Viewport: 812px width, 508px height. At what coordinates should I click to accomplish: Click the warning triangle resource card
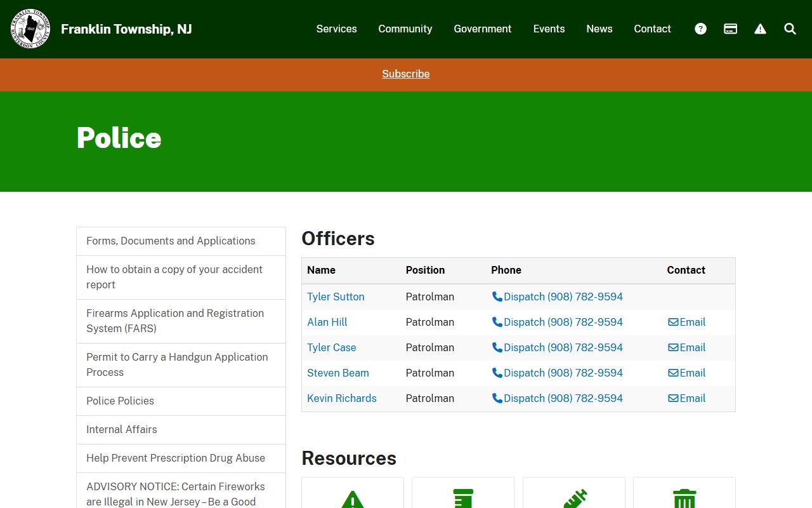353,493
